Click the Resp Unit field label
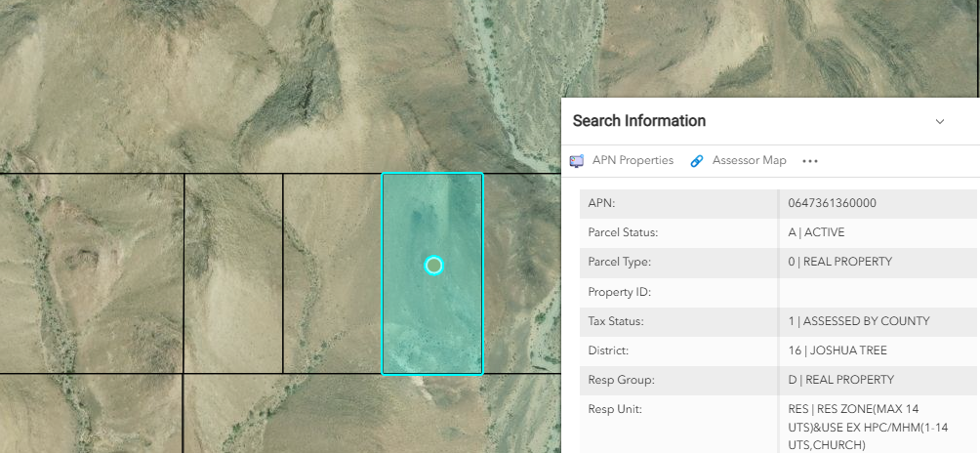Screen dimensions: 980x453 pyautogui.click(x=615, y=409)
